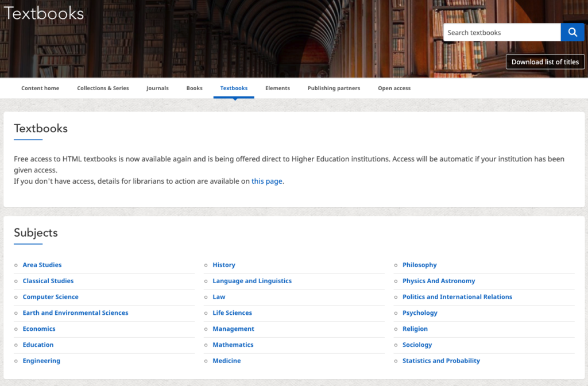Select the Books navigation tab
This screenshot has width=588, height=386.
pyautogui.click(x=194, y=88)
